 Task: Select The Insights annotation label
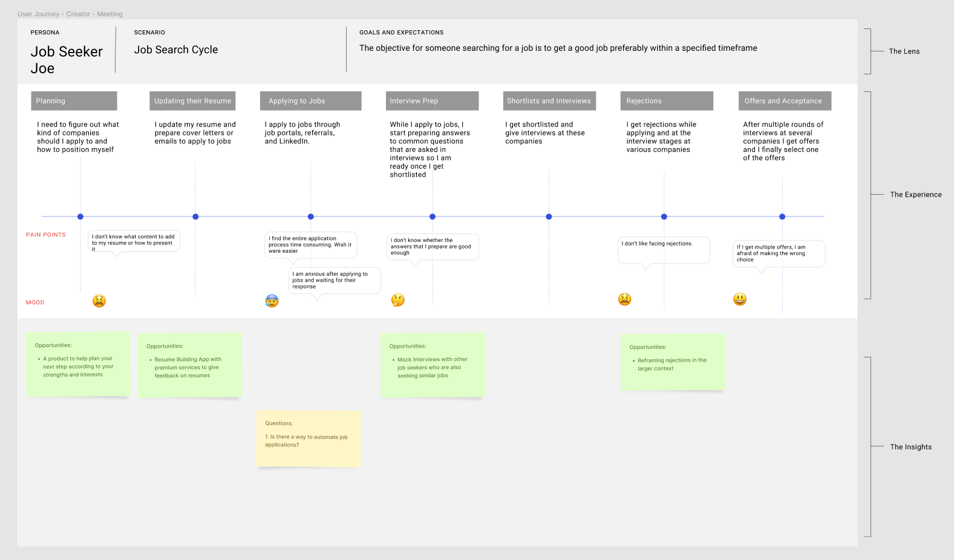click(x=911, y=447)
